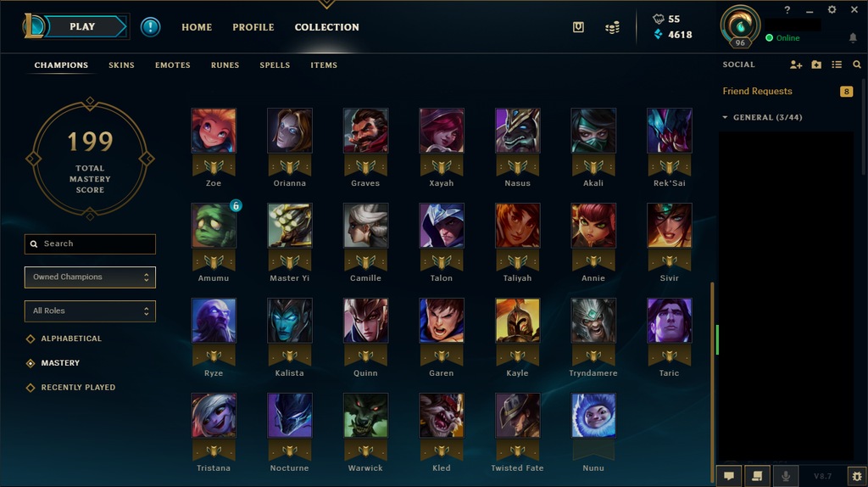Open the Owned Champions filter dropdown
Screen dimensions: 868x487
[90, 277]
